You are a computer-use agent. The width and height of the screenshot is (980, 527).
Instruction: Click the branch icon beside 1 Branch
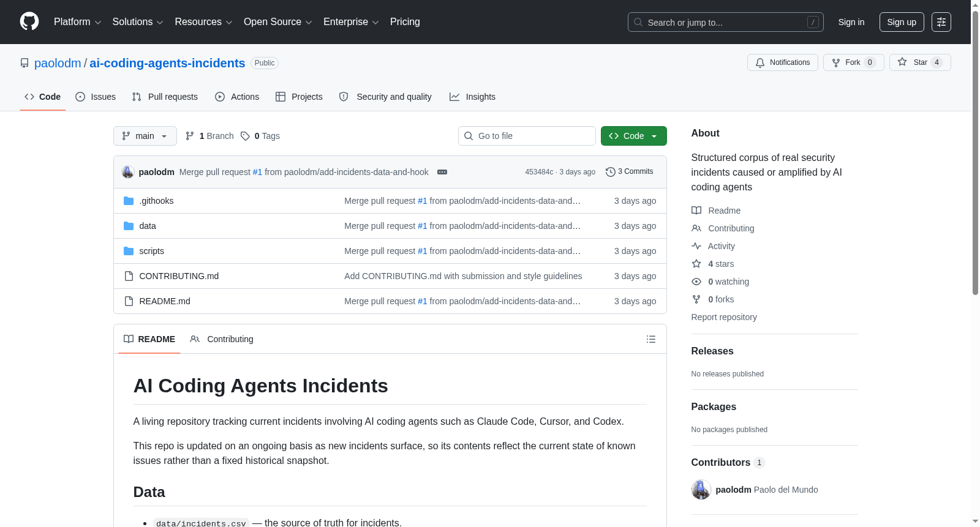190,136
